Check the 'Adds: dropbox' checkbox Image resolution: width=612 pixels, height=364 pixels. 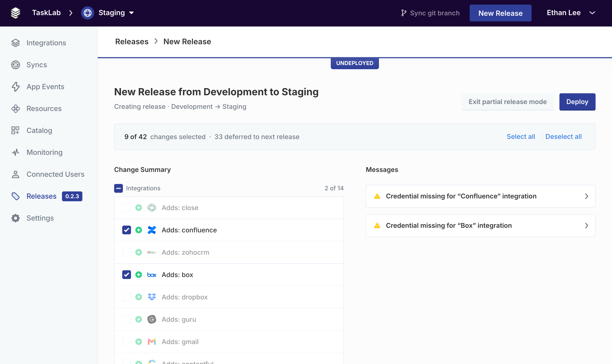coord(126,297)
